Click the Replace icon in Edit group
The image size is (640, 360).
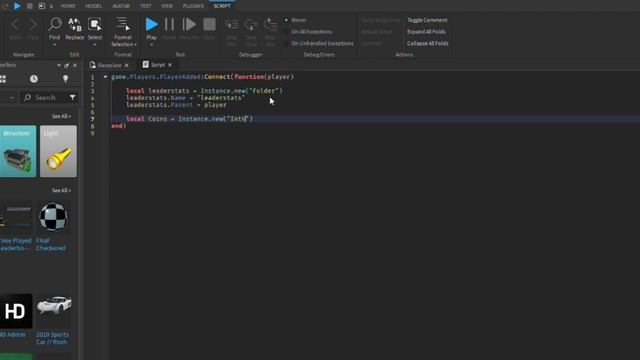coord(75,24)
